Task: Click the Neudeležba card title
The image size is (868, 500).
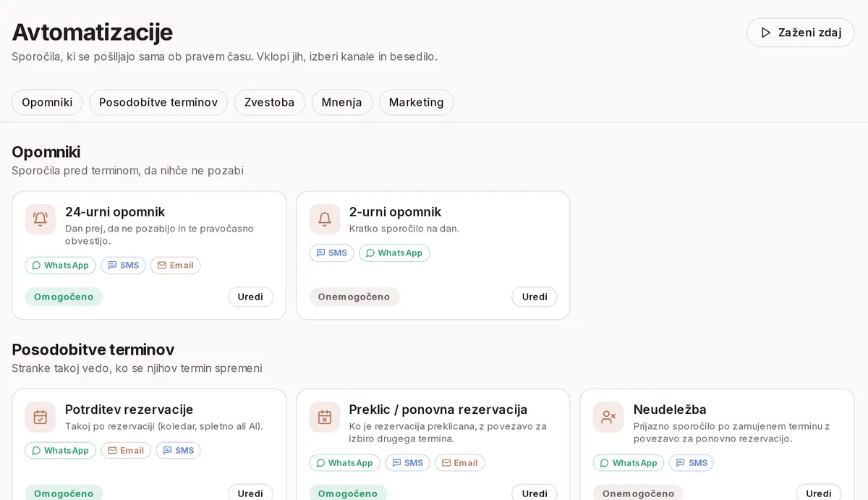Action: (670, 410)
